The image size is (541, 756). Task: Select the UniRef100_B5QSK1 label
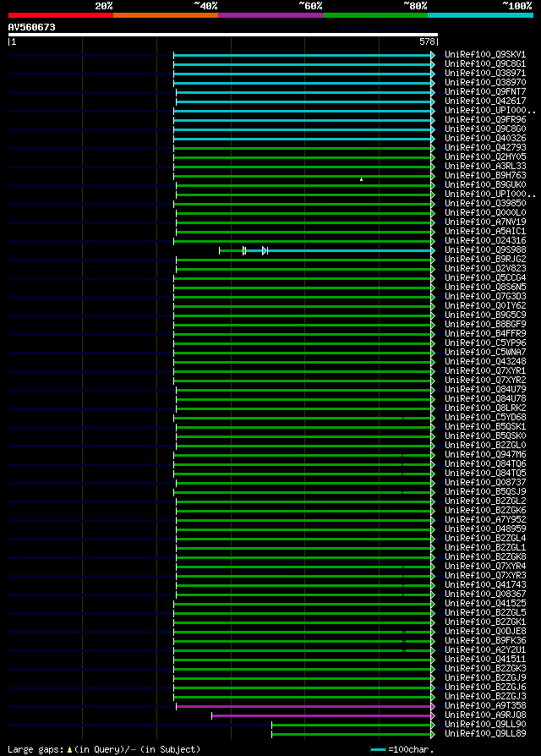pyautogui.click(x=485, y=427)
